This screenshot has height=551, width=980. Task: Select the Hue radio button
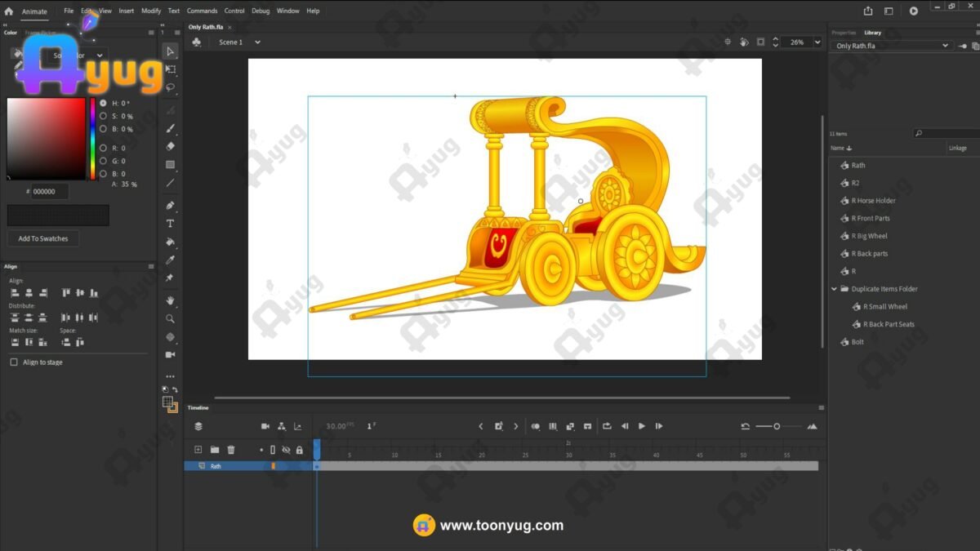tap(103, 104)
